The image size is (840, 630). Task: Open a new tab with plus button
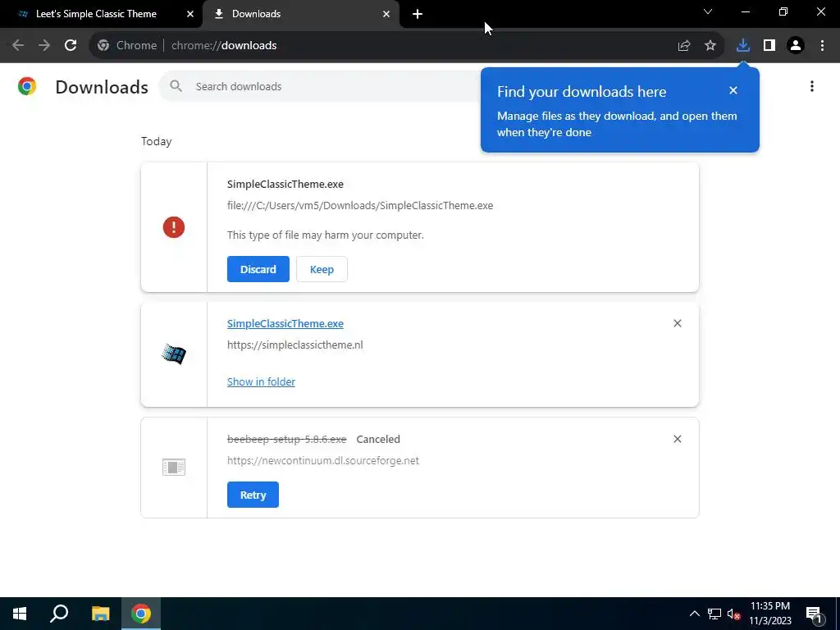tap(418, 14)
